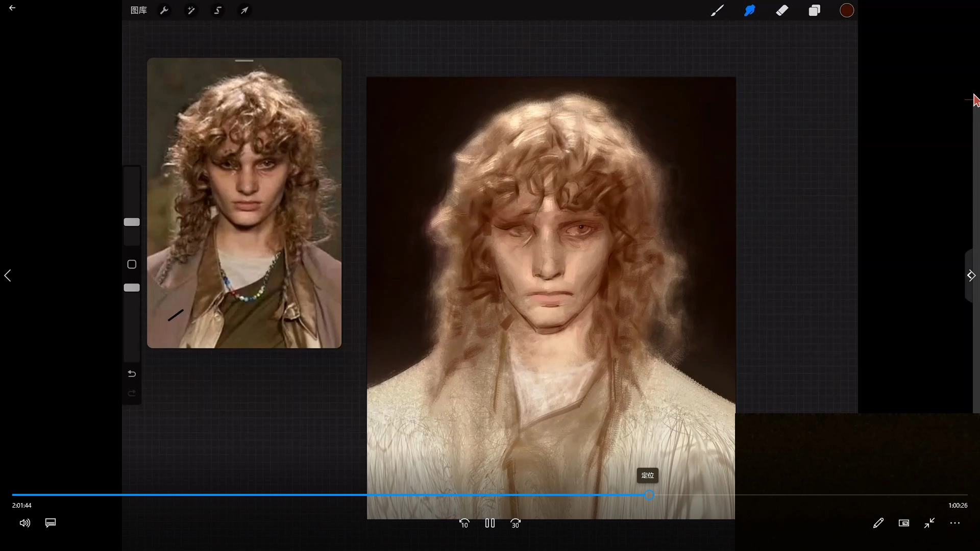Open the Adjustments magic wand menu
This screenshot has height=551, width=980.
point(191,10)
